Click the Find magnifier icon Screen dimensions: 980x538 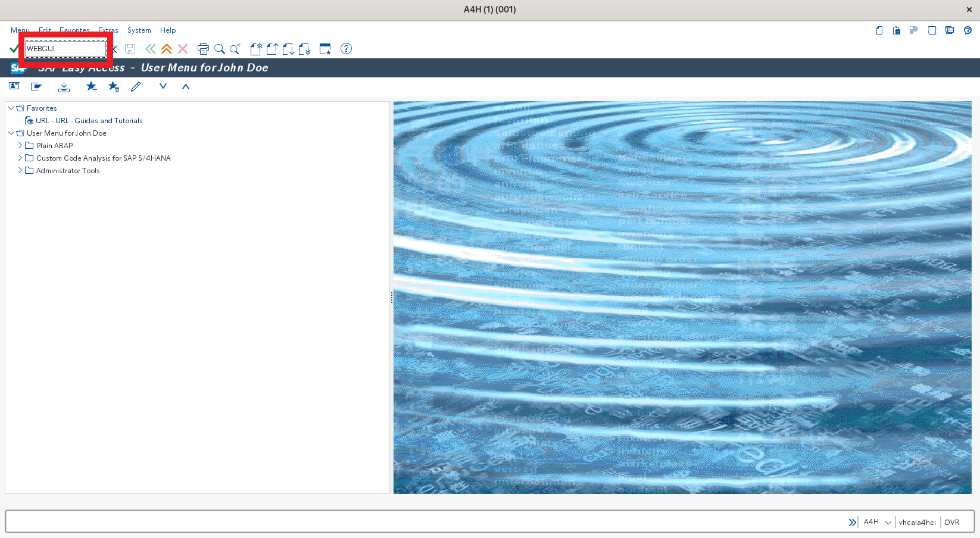(x=220, y=49)
